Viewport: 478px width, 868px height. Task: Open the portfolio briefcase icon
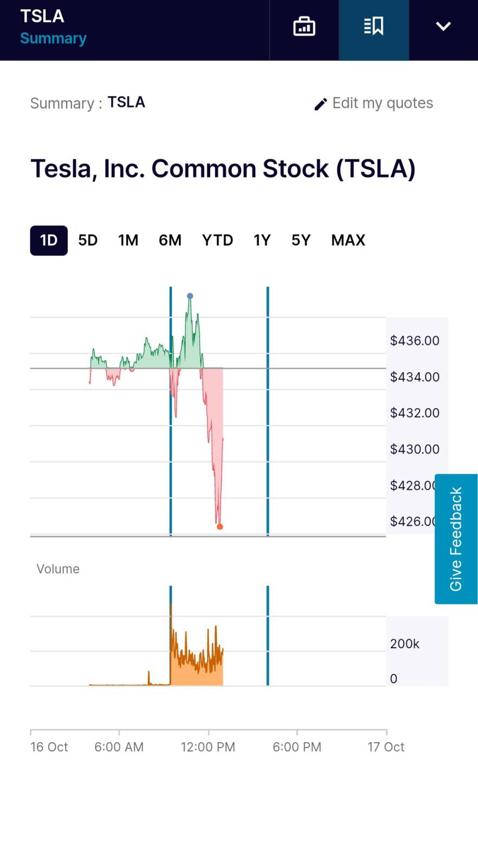coord(304,27)
